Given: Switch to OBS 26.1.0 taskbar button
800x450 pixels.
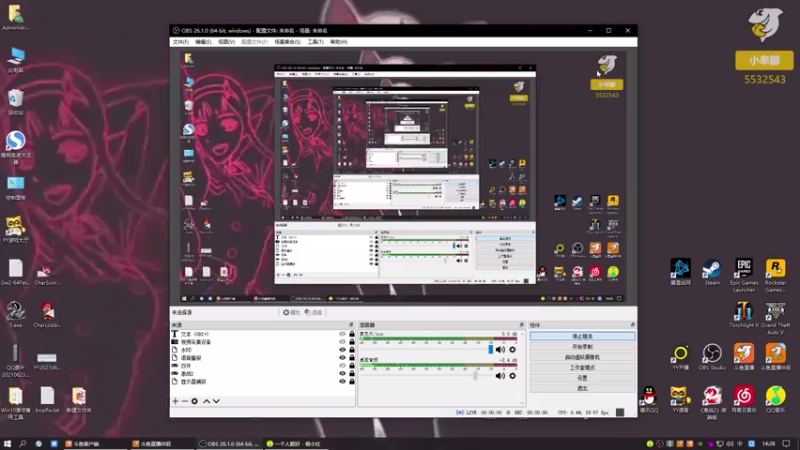Looking at the screenshot, I should [229, 443].
